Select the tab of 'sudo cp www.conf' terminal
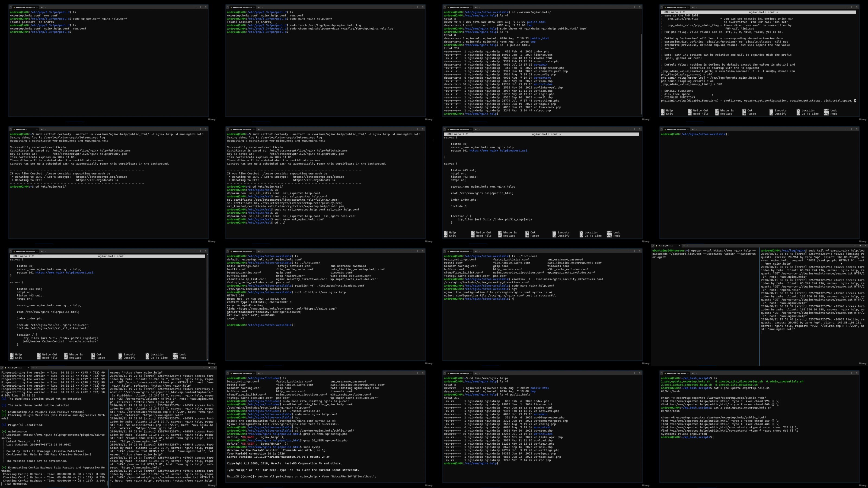The height and width of the screenshot is (488, 868). [25, 7]
